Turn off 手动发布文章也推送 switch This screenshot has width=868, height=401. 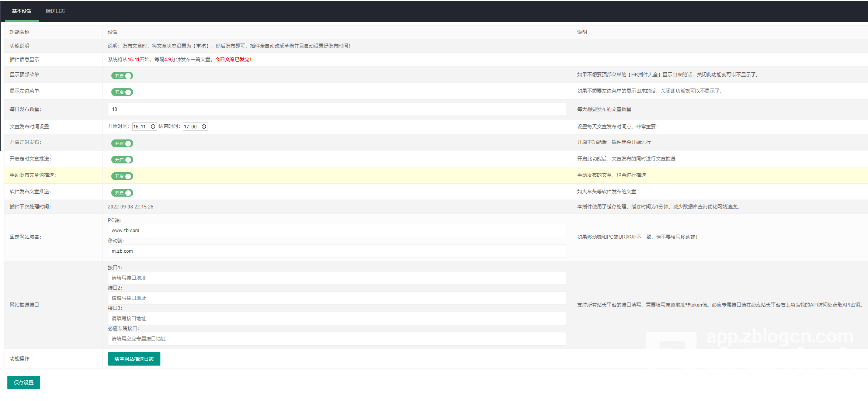tap(122, 176)
